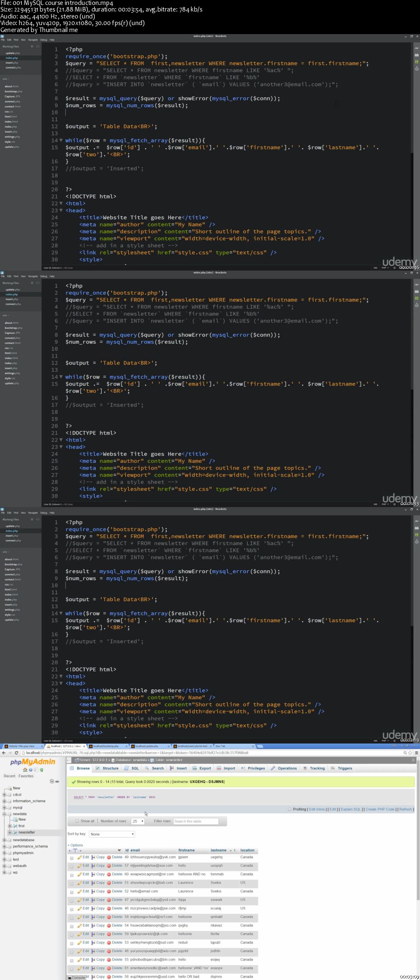
Task: Expand the + Options link
Action: tap(75, 845)
